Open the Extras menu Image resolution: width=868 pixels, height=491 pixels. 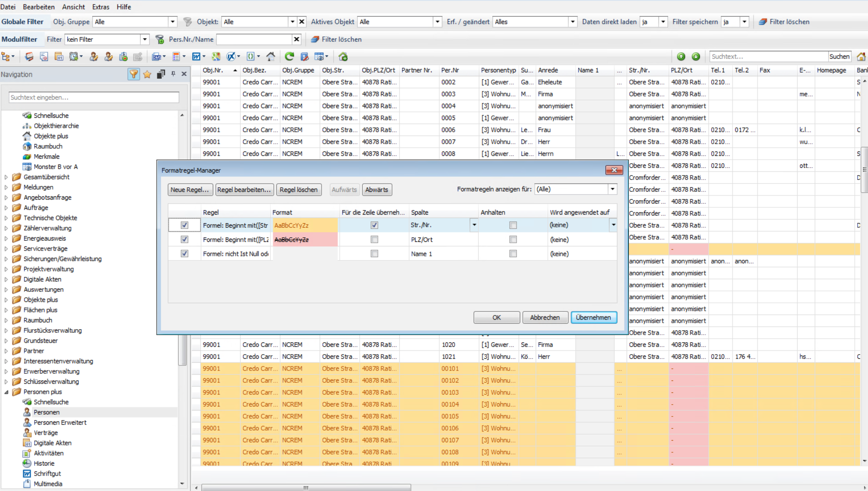click(x=100, y=7)
